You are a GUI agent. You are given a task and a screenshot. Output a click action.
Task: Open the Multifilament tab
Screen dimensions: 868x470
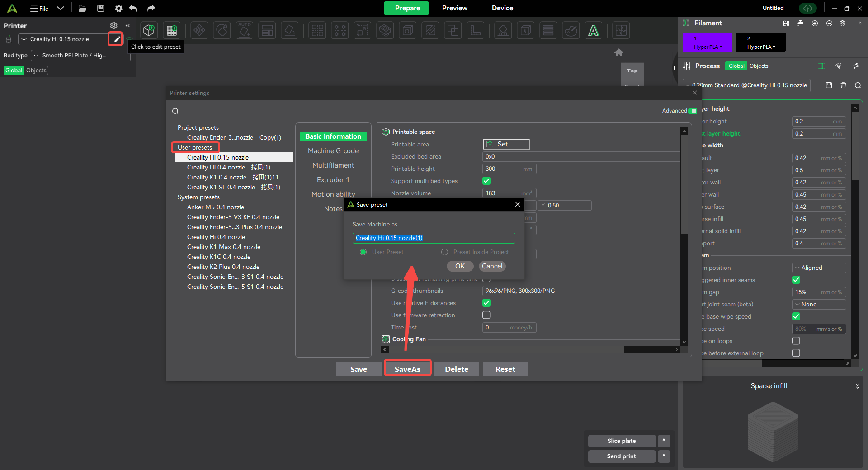[333, 165]
